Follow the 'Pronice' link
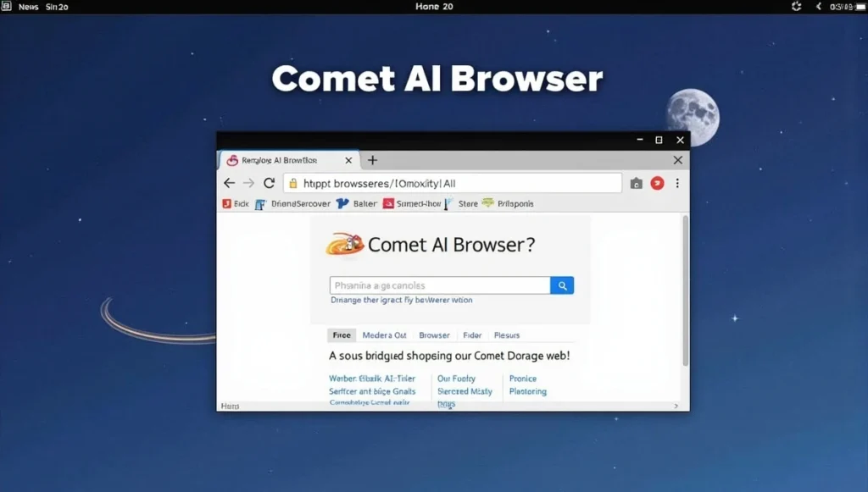868x492 pixels. coord(523,379)
